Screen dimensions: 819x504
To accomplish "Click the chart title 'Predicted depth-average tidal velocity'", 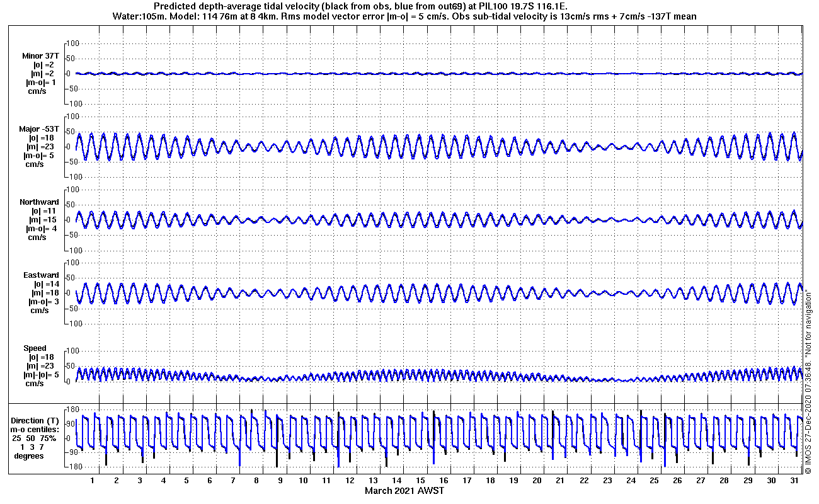I will pos(238,6).
